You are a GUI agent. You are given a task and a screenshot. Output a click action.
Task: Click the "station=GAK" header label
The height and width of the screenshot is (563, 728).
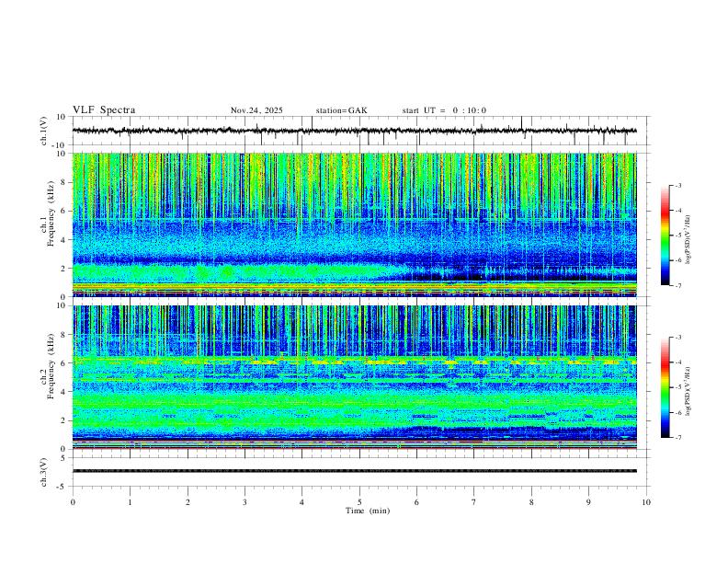[x=341, y=110]
